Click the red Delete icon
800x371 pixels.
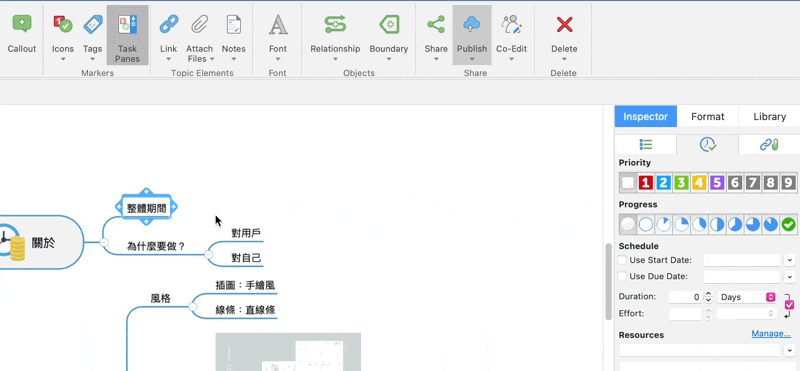point(564,24)
